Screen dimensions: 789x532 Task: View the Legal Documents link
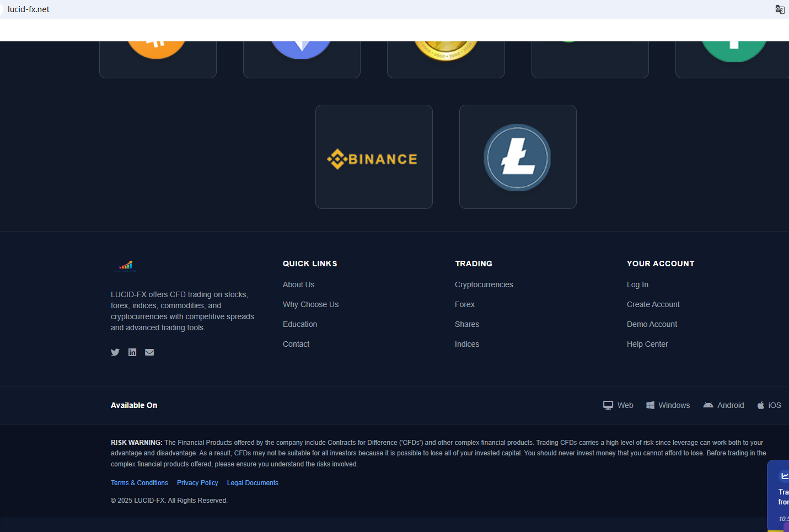253,483
